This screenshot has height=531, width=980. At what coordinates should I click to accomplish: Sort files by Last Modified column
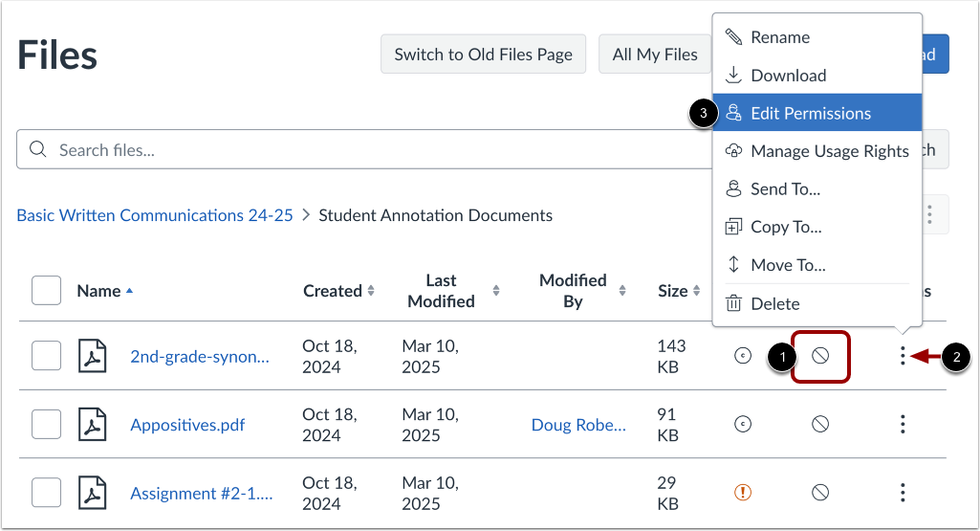pyautogui.click(x=453, y=291)
